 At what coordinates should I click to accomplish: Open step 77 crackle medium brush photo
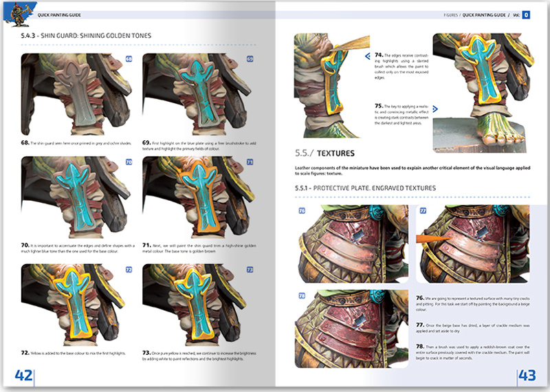point(473,244)
